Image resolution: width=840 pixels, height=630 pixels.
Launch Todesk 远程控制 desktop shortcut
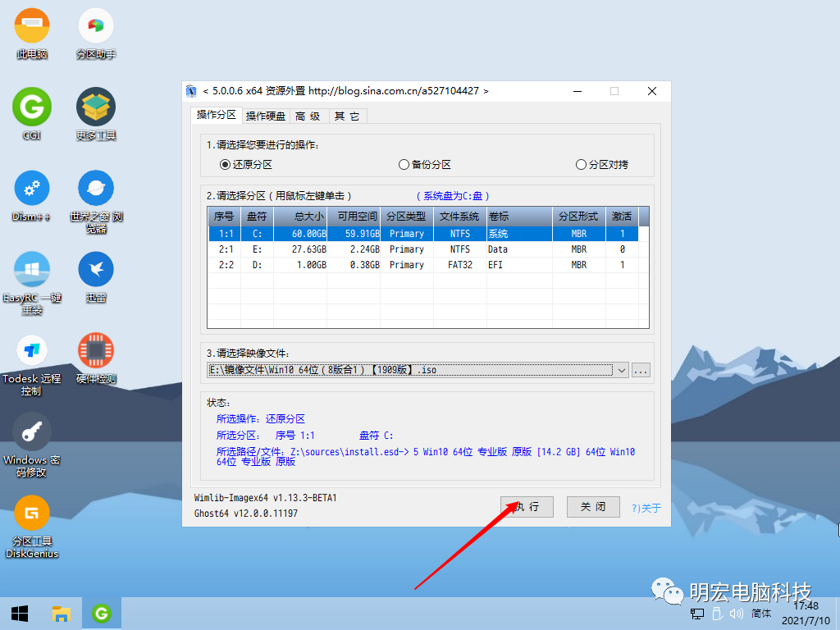(32, 365)
